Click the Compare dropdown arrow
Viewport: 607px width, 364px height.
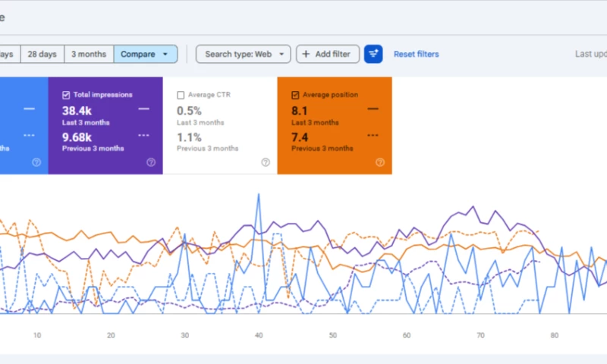(x=165, y=54)
